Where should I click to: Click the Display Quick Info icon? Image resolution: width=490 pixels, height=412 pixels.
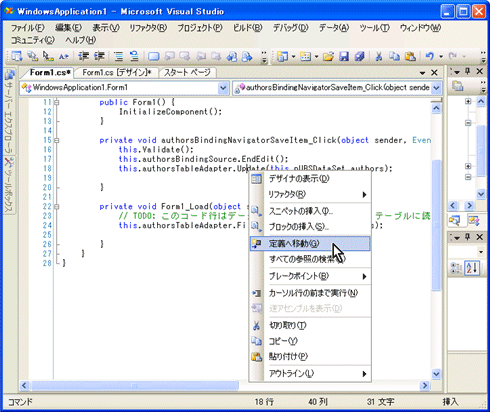[48, 56]
